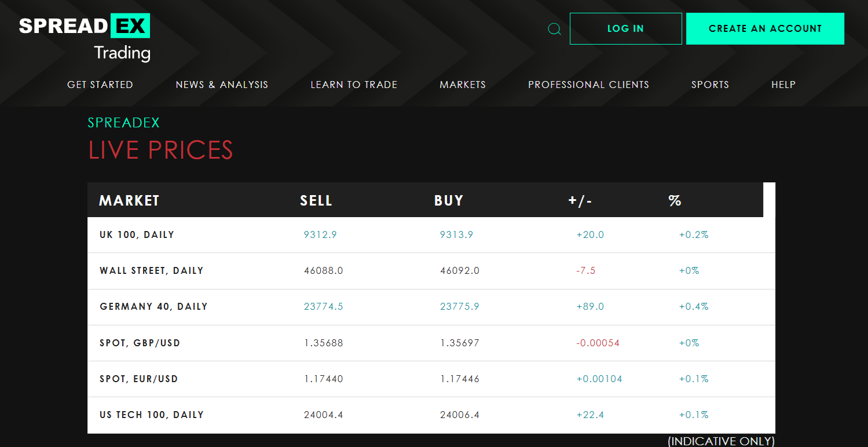Click the -0.00054 change value
This screenshot has width=868, height=447.
coord(598,343)
